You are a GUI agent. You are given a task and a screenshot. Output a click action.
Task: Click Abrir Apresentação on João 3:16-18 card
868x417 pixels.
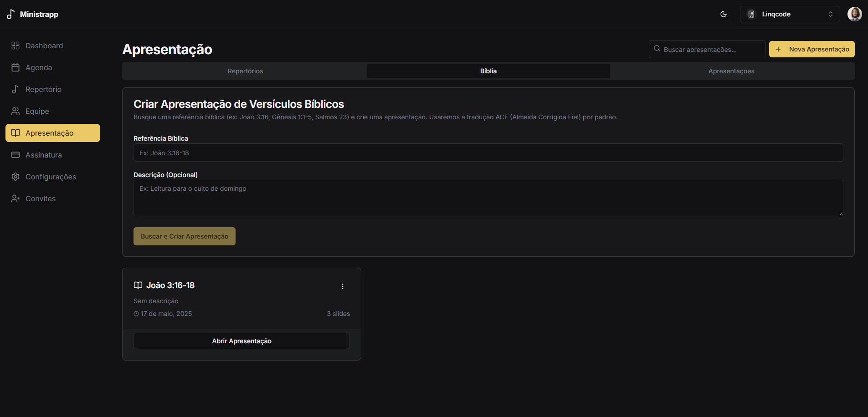(241, 341)
